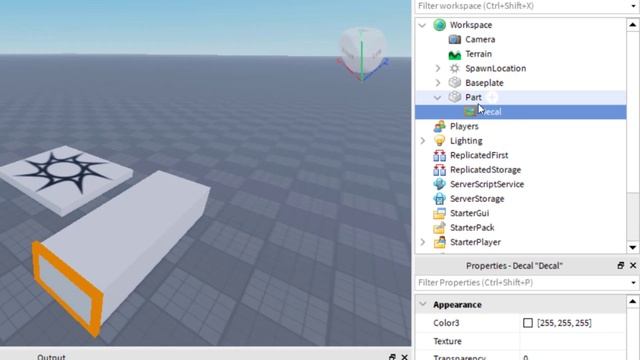Viewport: 640px width, 360px height.
Task: Select the Baseplate item
Action: 484,83
